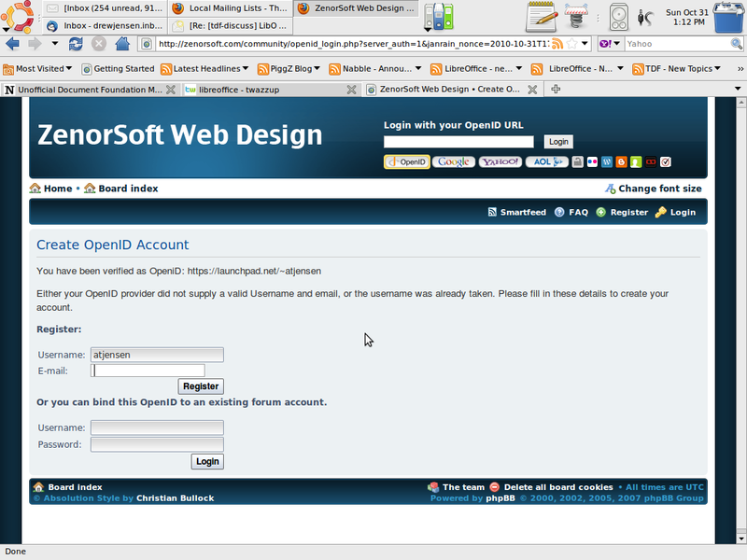
Task: Open the address bar history dropdown
Action: click(x=585, y=44)
